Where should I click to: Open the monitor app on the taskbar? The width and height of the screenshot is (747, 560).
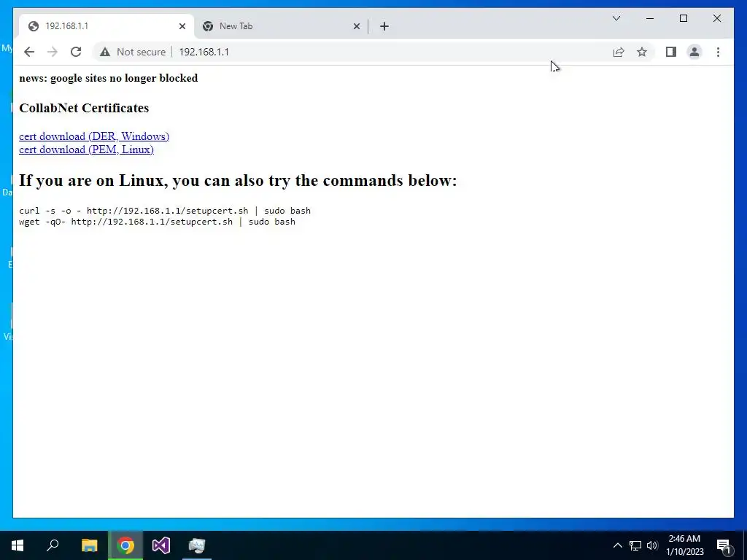(197, 545)
